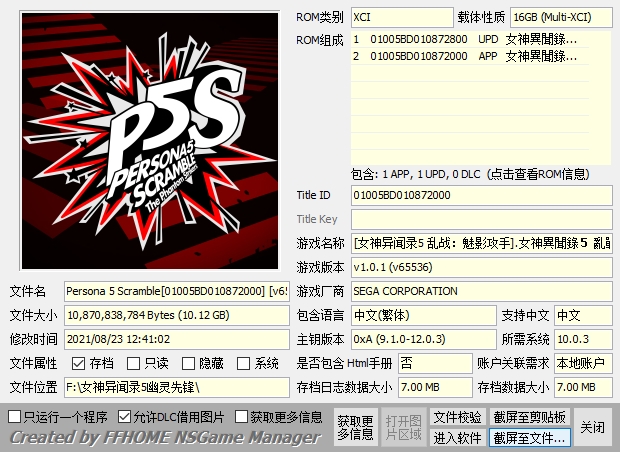The height and width of the screenshot is (452, 620).
Task: Click the 文件校验 verify file button
Action: coord(457,417)
